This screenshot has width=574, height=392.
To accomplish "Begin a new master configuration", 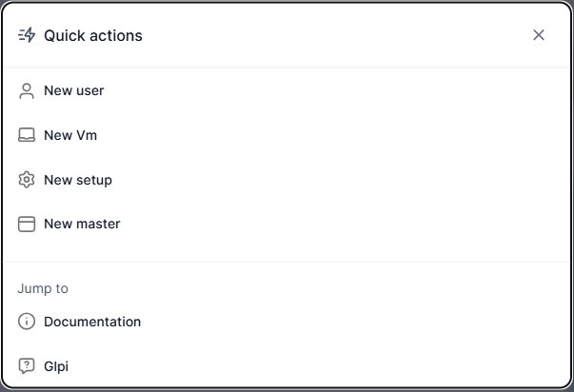I will pyautogui.click(x=287, y=224).
